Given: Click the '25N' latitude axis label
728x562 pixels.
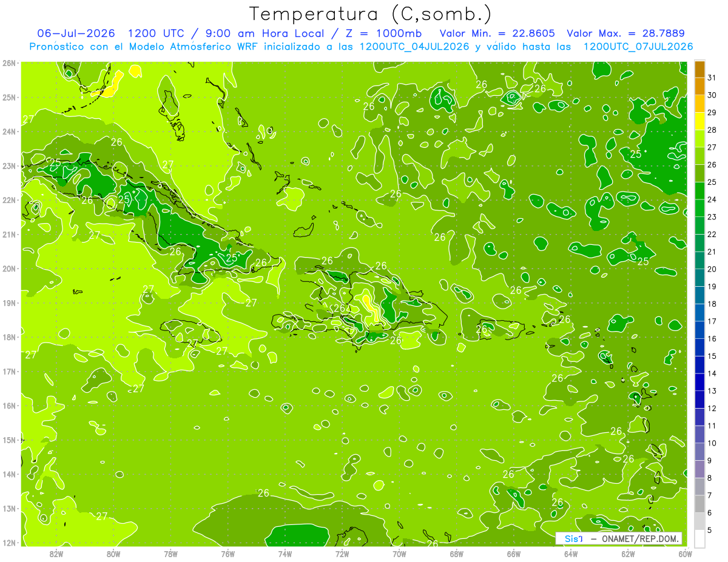Looking at the screenshot, I should click(8, 97).
